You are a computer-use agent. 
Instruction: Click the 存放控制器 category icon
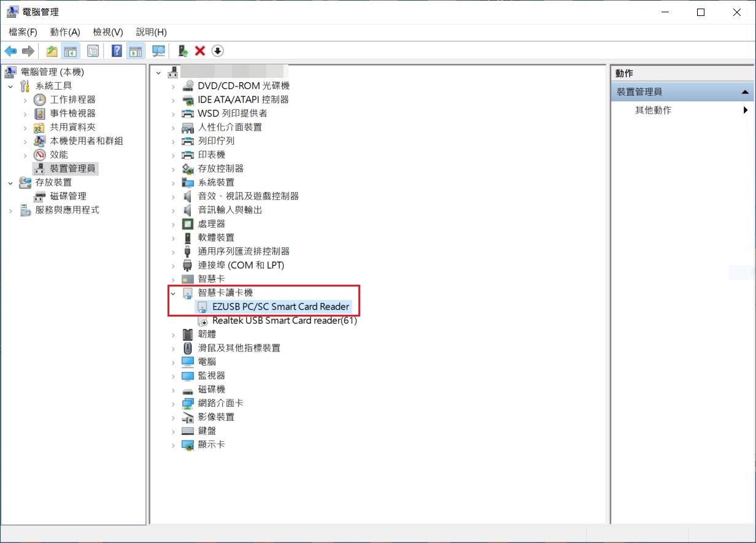point(188,168)
